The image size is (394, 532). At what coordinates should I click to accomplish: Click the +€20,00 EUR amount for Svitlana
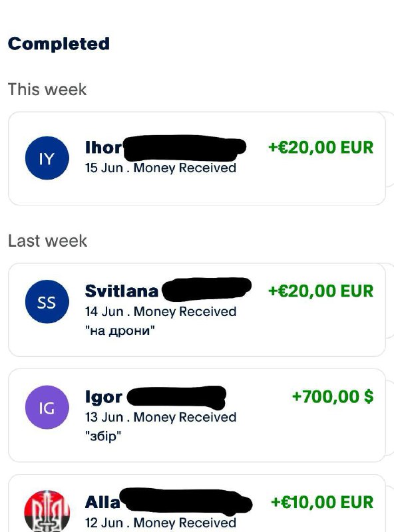[x=321, y=291]
